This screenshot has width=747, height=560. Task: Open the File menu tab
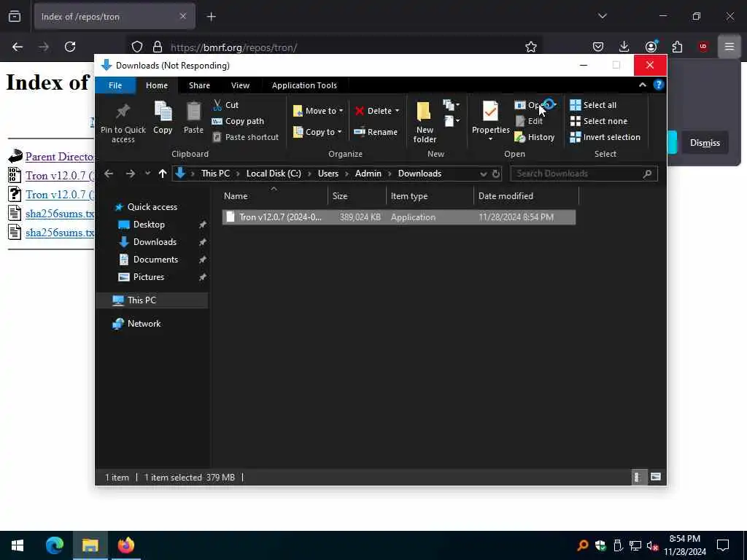click(x=115, y=85)
